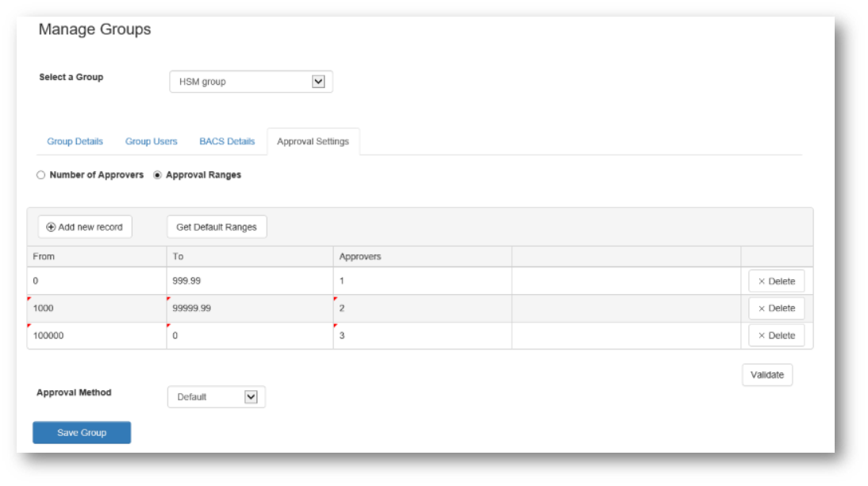The width and height of the screenshot is (868, 486).
Task: Click the To cell of the 100000 row
Action: coord(250,335)
